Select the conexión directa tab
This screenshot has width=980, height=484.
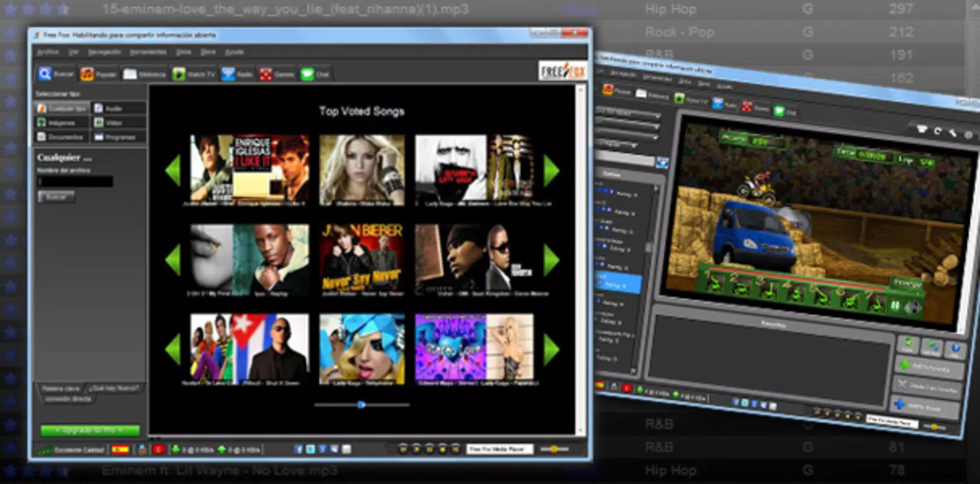[x=68, y=399]
